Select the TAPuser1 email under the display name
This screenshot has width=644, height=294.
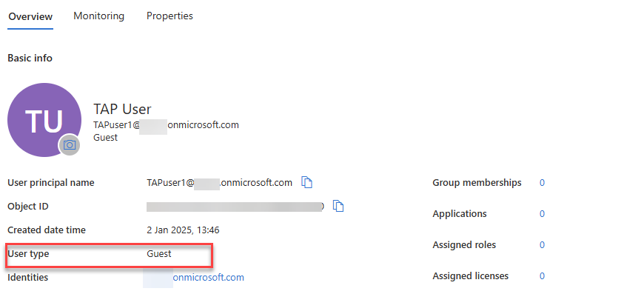coord(166,125)
